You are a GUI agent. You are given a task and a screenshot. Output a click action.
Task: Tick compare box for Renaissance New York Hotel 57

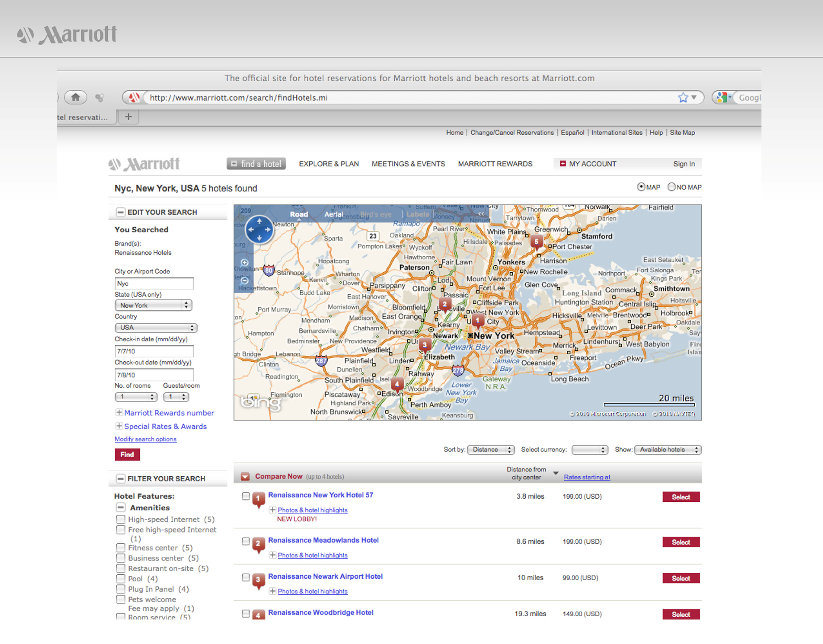[245, 496]
